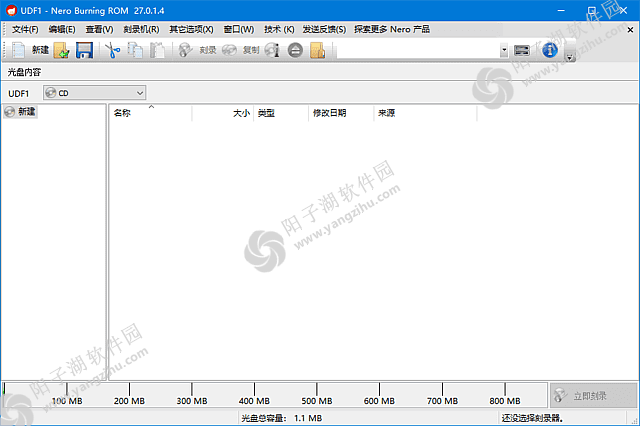Open the CD disc type dropdown
This screenshot has width=640, height=426.
pos(95,93)
